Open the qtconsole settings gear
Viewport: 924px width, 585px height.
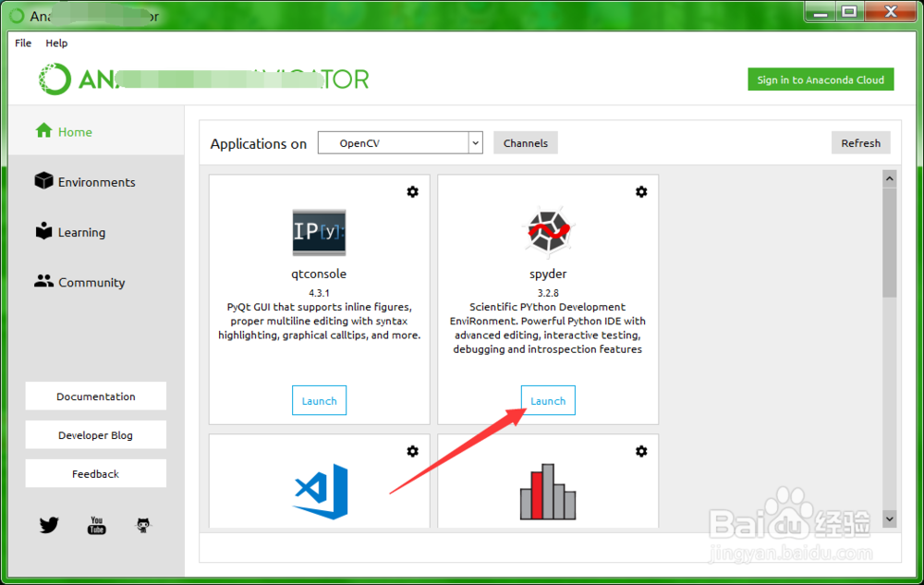412,192
